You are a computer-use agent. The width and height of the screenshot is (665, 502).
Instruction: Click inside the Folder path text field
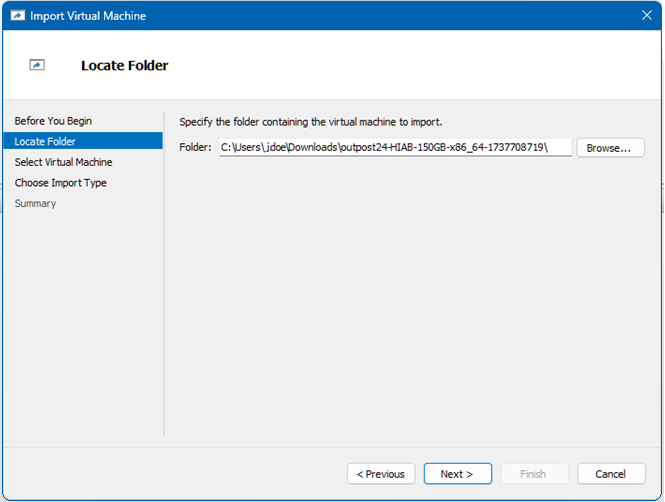pyautogui.click(x=395, y=148)
